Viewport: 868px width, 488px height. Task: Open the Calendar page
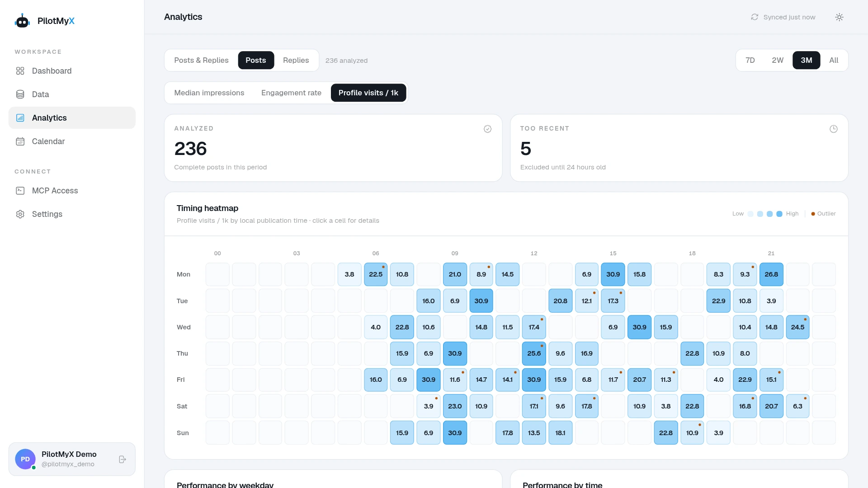[72, 141]
